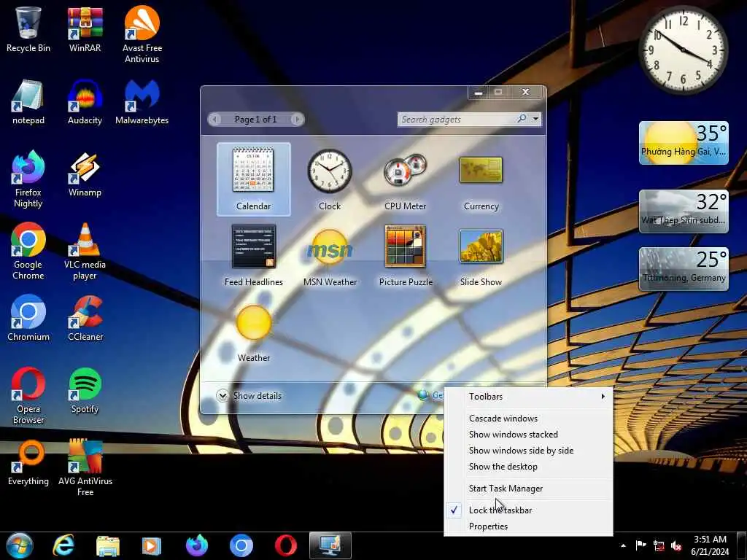Viewport: 747px width, 560px height.
Task: Select the Malwarebytes desktop shortcut
Action: click(142, 101)
